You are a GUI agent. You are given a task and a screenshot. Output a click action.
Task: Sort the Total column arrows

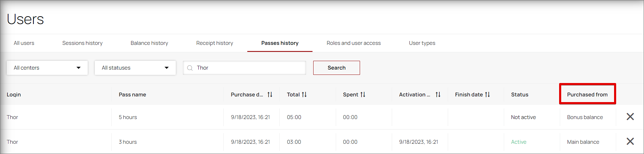pos(304,95)
